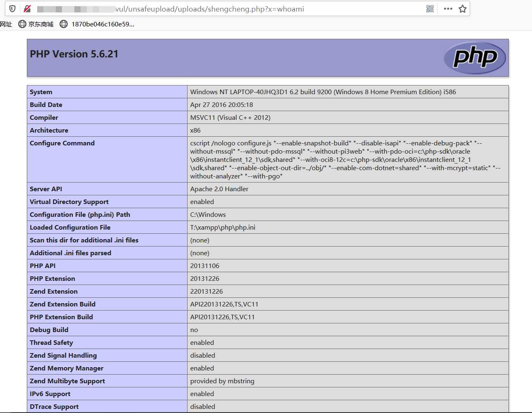Select the 20131106 PHP API value
Screen dimensions: 532x413
click(204, 266)
